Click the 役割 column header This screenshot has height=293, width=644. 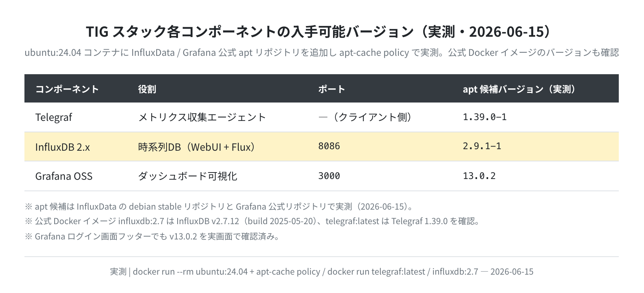point(147,89)
